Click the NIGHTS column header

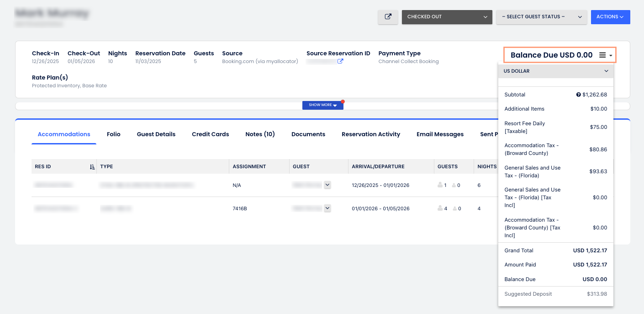(x=487, y=167)
